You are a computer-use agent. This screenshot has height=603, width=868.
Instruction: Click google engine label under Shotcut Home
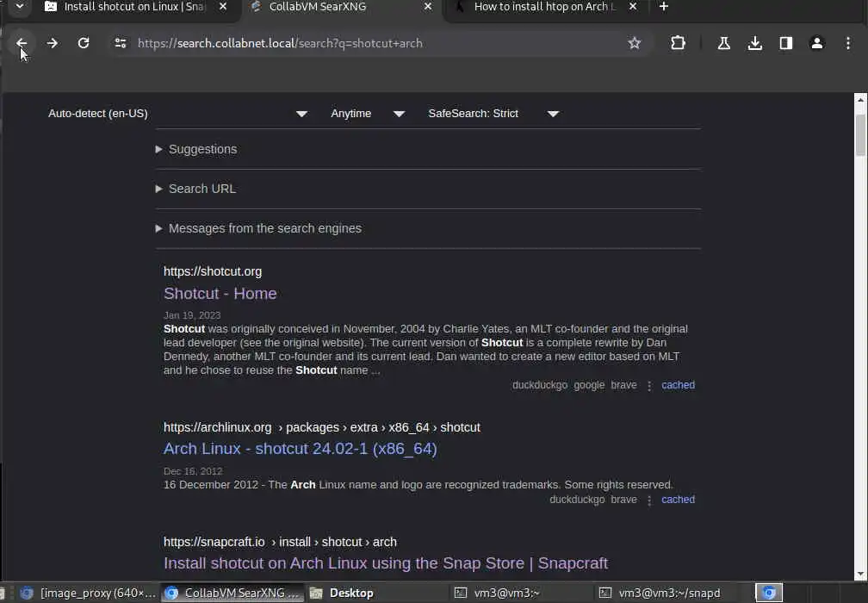[589, 385]
